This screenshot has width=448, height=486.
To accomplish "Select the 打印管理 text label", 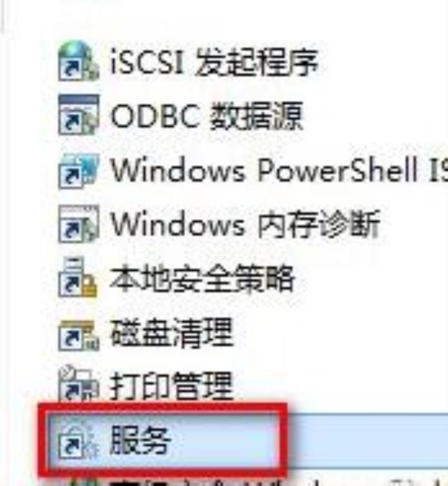I will click(171, 386).
